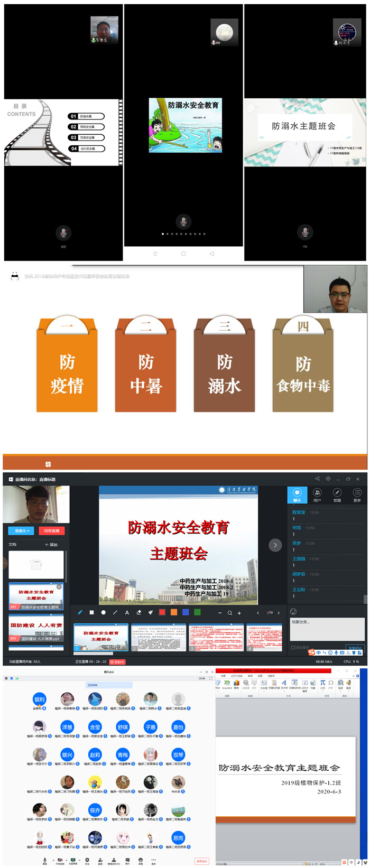This screenshot has height=868, width=370.
Task: Click the share icon in title bar
Action: [x=317, y=479]
